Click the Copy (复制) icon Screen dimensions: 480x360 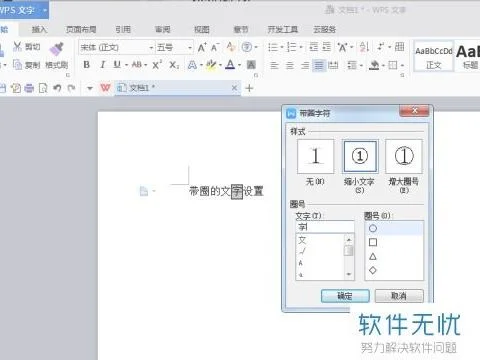tap(17, 64)
